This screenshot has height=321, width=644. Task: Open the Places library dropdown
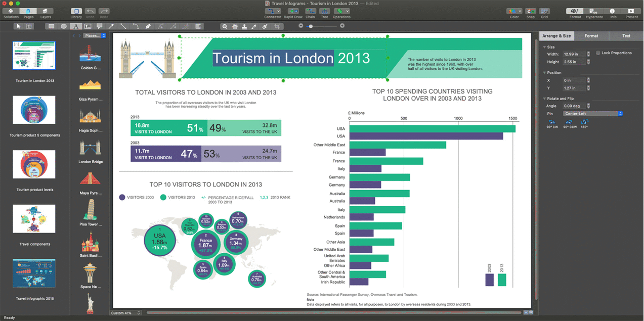[95, 36]
